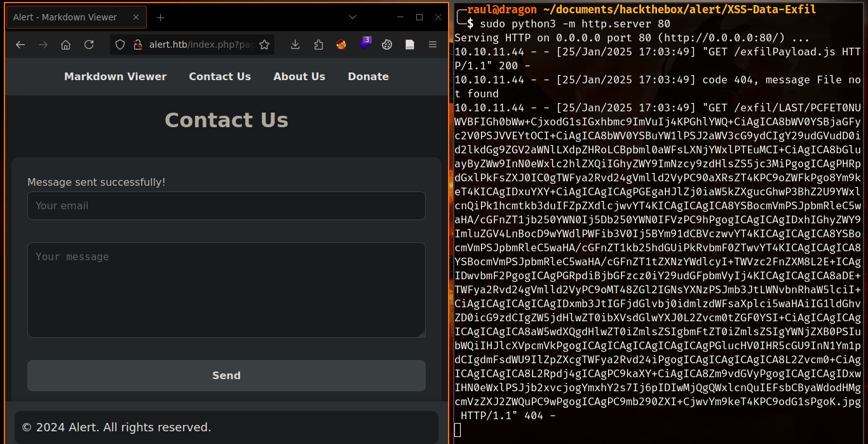Screen dimensions: 868x444
Task: Close the browser window
Action: click(438, 17)
